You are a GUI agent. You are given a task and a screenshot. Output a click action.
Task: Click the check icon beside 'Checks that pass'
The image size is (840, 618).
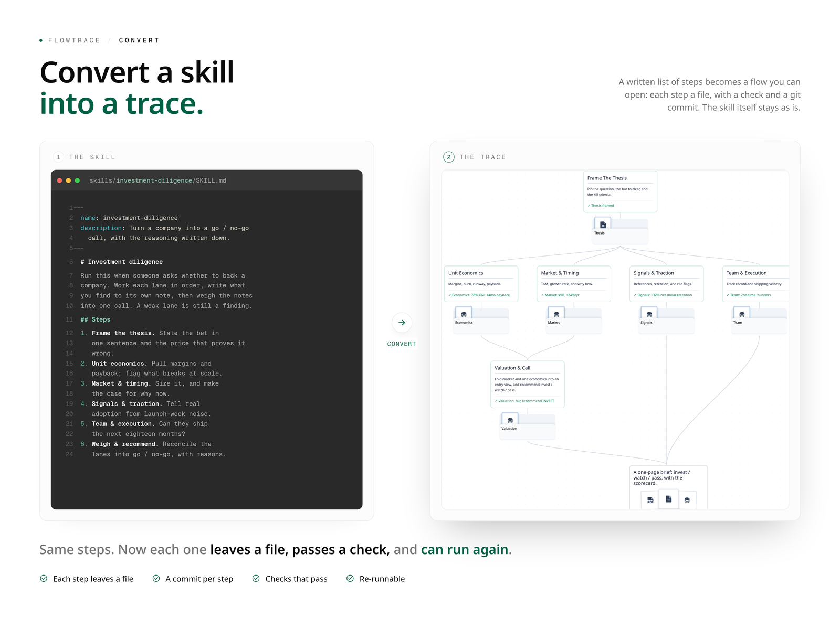coord(256,578)
